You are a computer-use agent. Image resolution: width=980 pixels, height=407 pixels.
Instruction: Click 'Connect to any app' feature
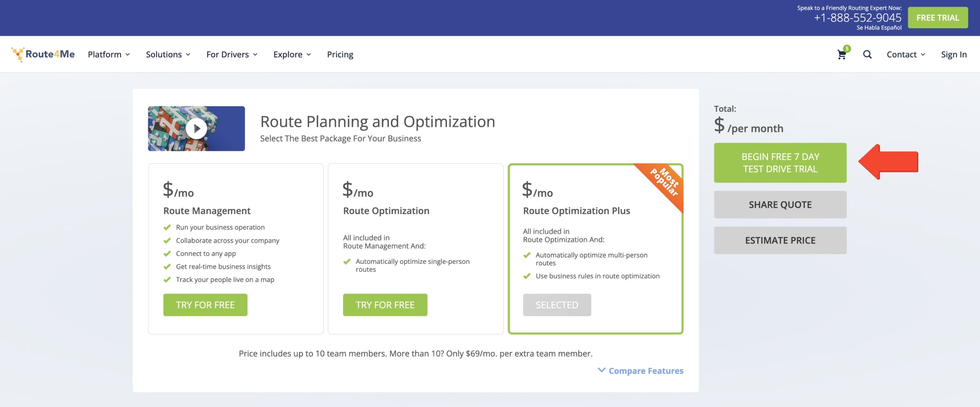[206, 254]
